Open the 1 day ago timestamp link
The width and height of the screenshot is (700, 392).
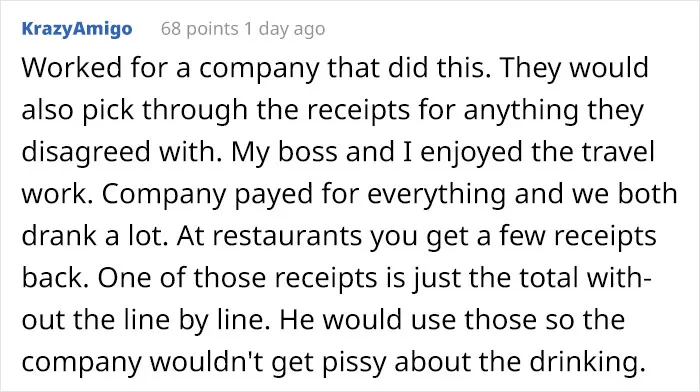point(284,29)
